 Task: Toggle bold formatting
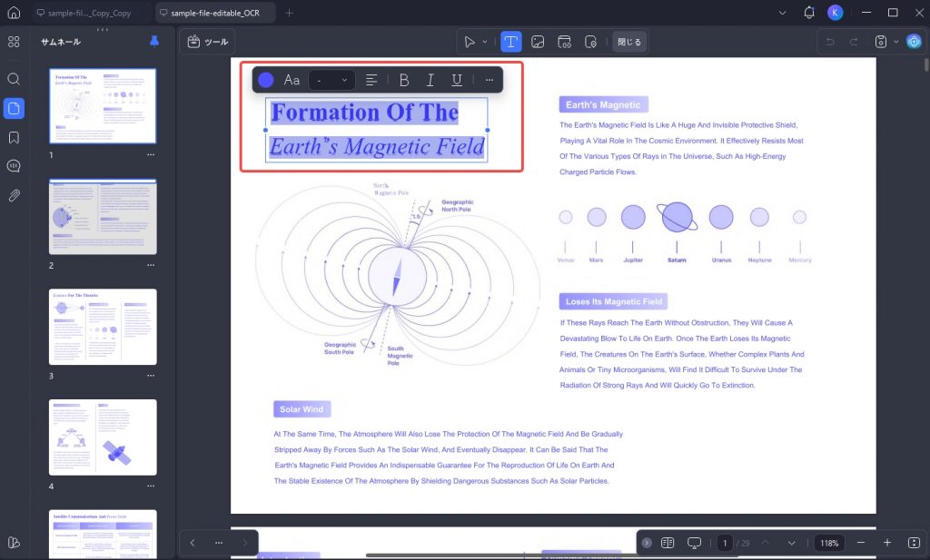(x=404, y=80)
